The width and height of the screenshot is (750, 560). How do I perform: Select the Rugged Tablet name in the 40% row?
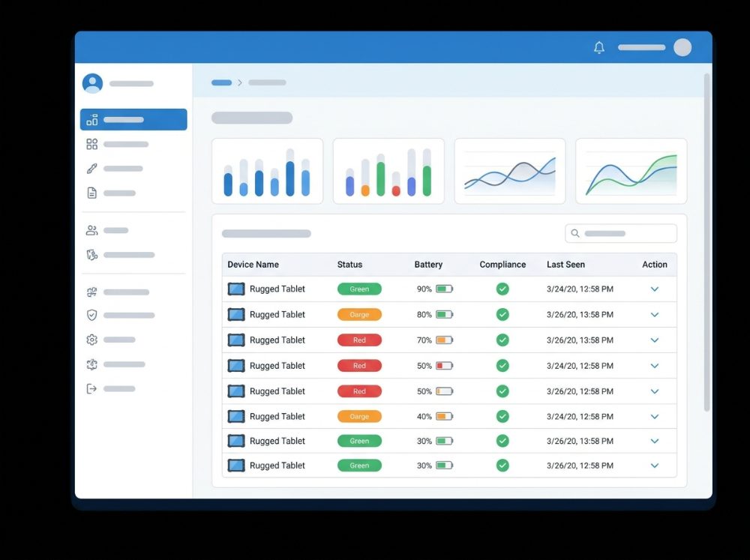[x=277, y=417]
